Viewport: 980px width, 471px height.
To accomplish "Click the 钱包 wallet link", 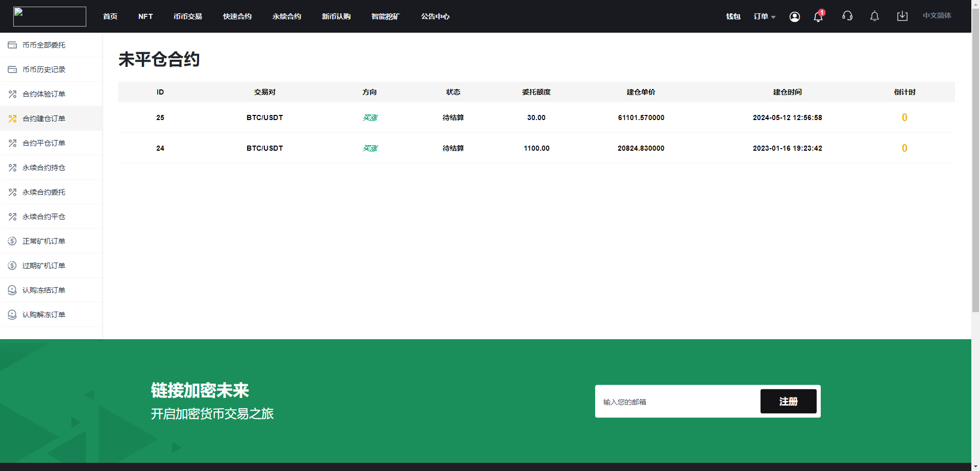I will tap(733, 16).
